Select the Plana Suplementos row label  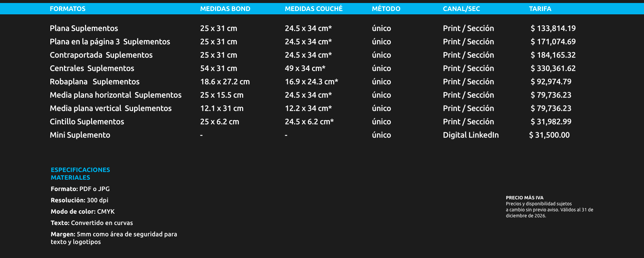[84, 28]
